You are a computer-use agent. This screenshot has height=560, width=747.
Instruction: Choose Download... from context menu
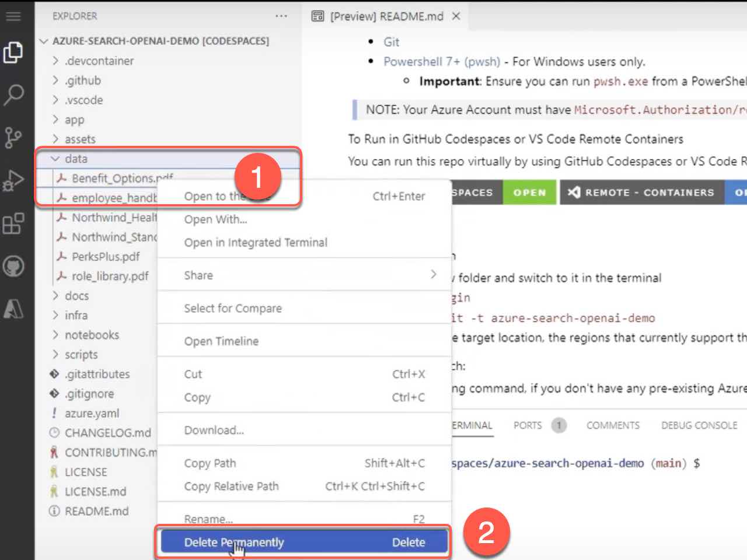coord(304,430)
